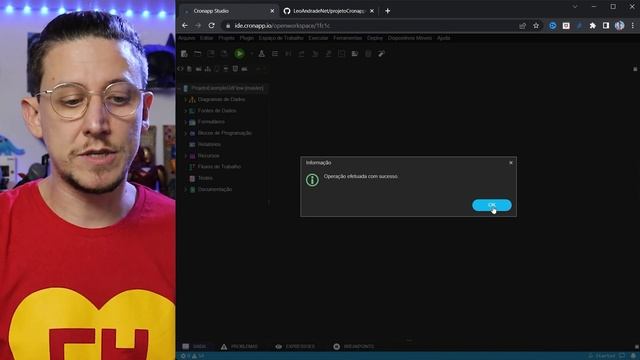Image resolution: width=640 pixels, height=360 pixels.
Task: Open the Editar menu
Action: pyautogui.click(x=207, y=38)
